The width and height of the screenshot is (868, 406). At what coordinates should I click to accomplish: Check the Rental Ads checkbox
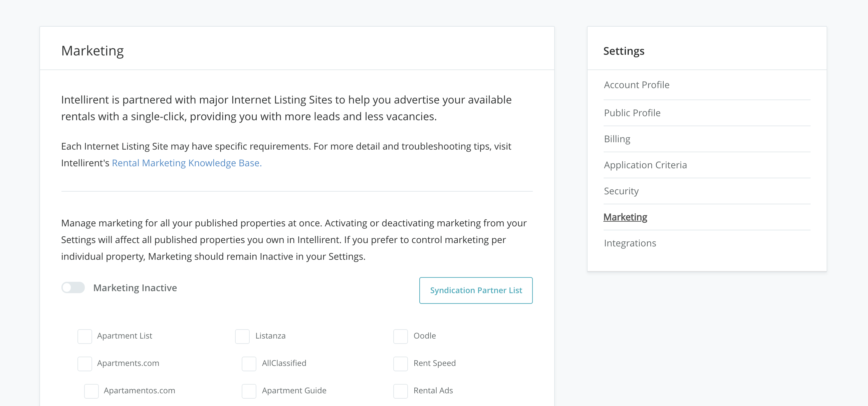tap(400, 391)
